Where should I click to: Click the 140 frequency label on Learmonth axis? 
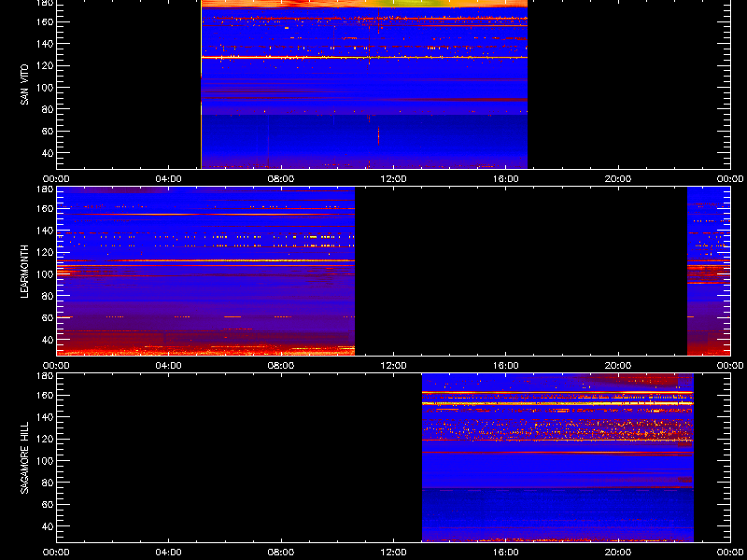point(43,231)
